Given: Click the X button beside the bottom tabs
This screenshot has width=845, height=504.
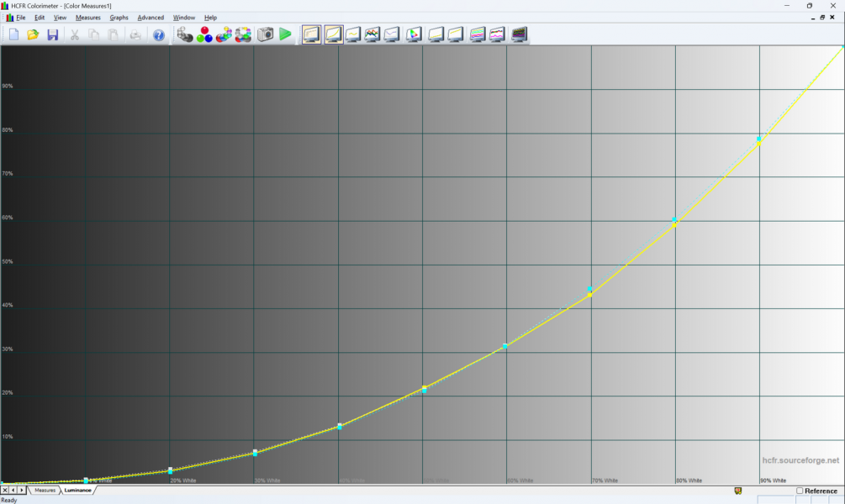Looking at the screenshot, I should click(5, 490).
